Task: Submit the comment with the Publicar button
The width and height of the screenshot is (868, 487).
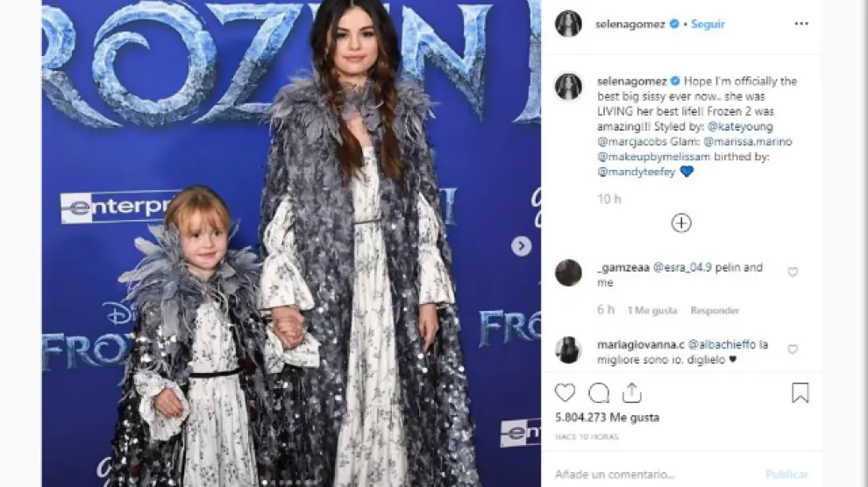Action: tap(786, 474)
